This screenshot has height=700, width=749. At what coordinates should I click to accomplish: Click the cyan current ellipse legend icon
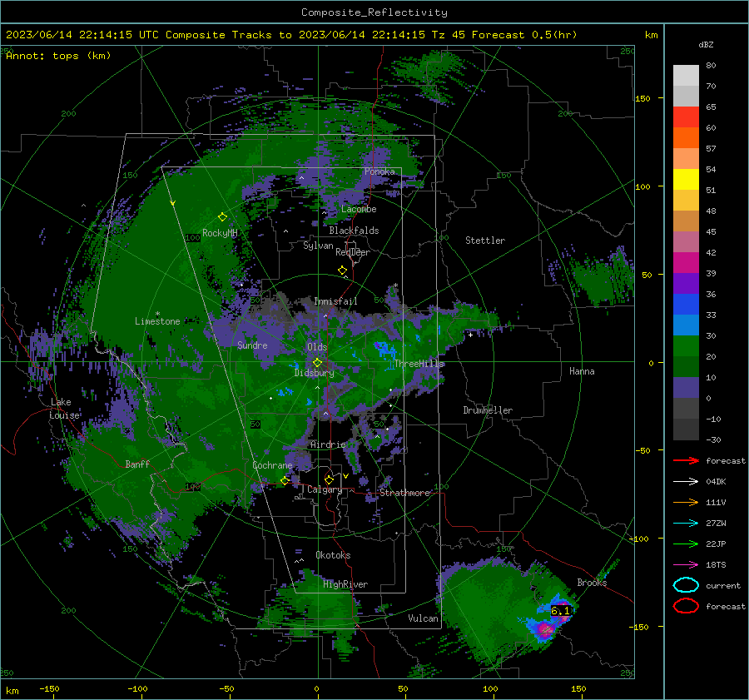686,585
